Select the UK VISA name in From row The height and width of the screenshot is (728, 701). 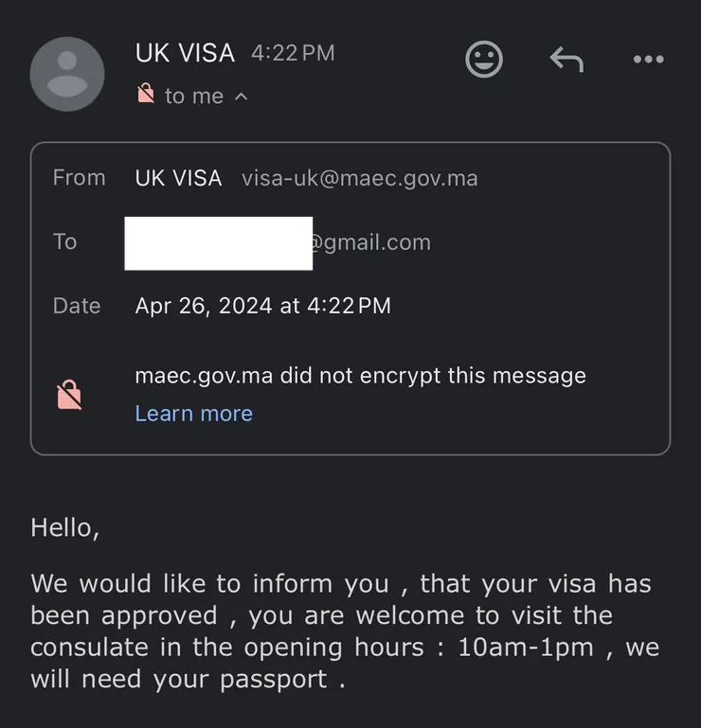tap(178, 178)
